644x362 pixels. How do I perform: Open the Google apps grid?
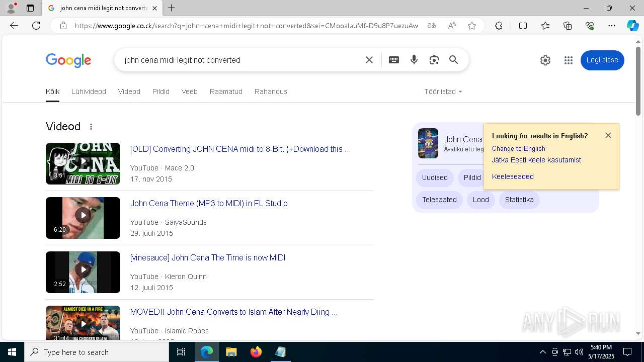point(569,60)
